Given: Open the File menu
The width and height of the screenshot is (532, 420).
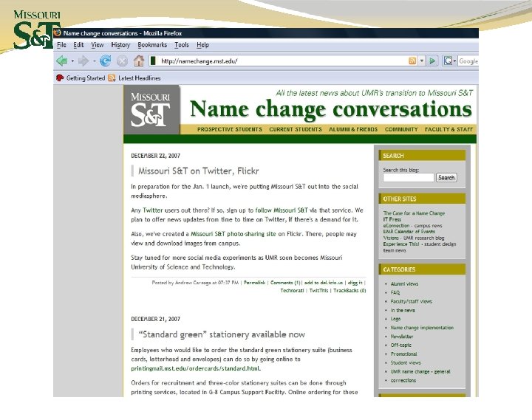Looking at the screenshot, I should point(61,45).
